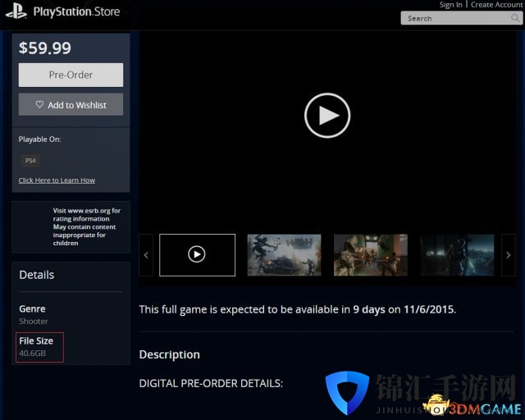The image size is (525, 420).
Task: Click the ESRB rating information text
Action: click(x=86, y=226)
